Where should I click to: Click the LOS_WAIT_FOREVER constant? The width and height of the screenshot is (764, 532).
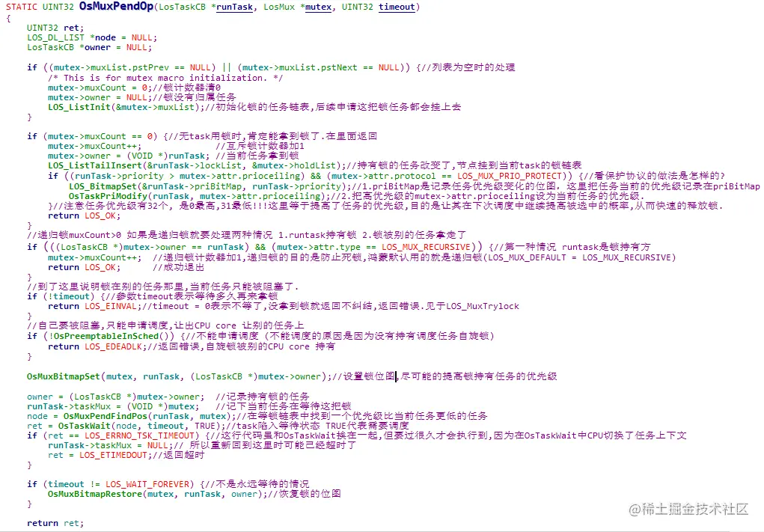pos(147,484)
